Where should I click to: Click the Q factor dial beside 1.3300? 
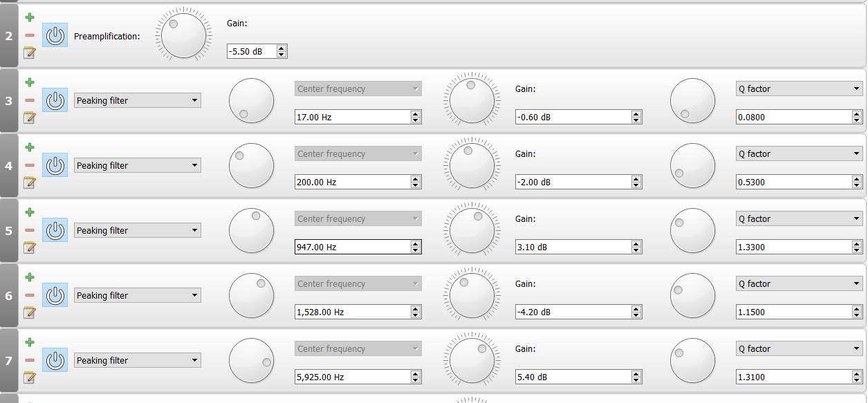[692, 230]
